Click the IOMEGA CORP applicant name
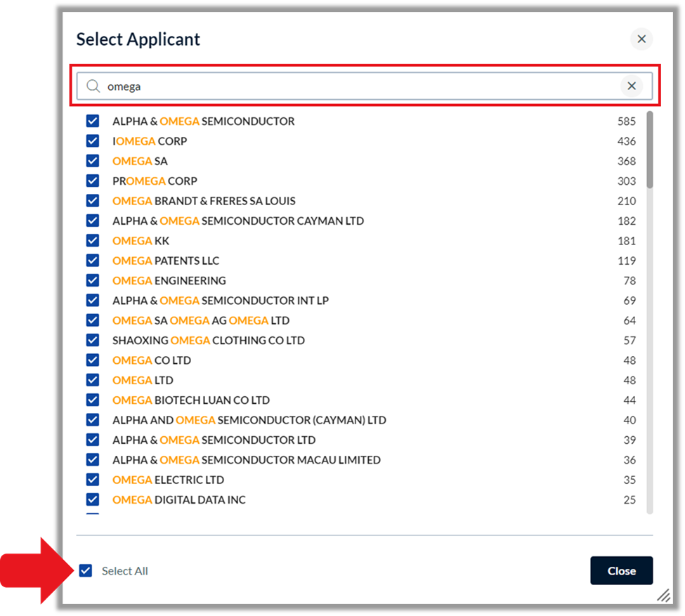 coord(150,141)
